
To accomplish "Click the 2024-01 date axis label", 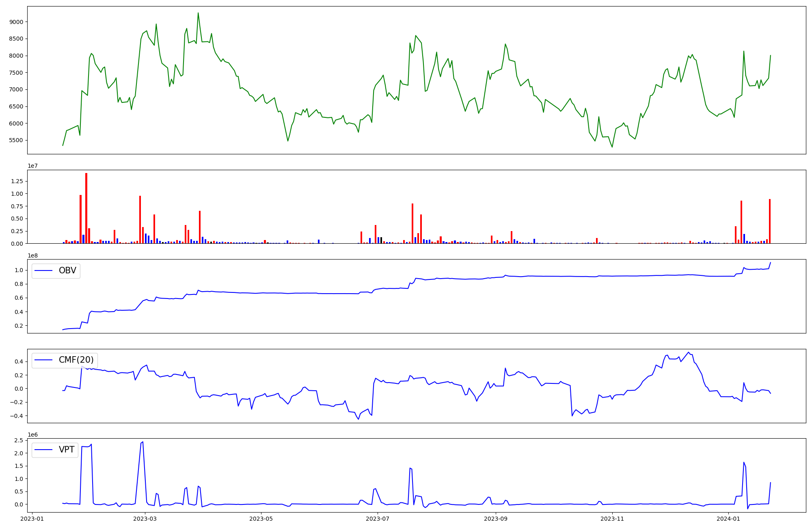I will (729, 519).
